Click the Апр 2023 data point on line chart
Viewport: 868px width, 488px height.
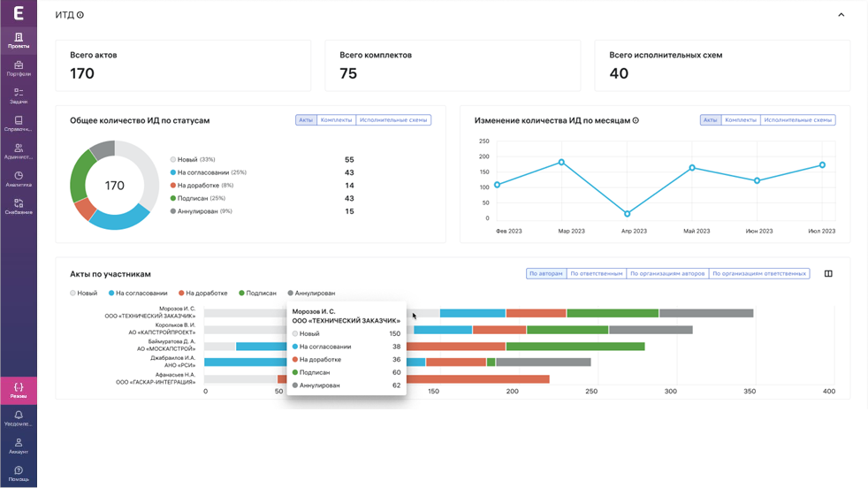(x=628, y=214)
